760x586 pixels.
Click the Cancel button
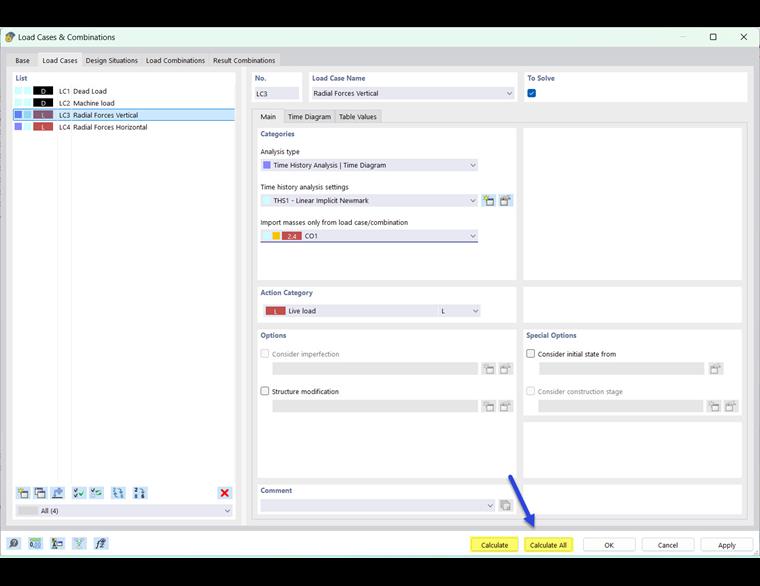668,545
